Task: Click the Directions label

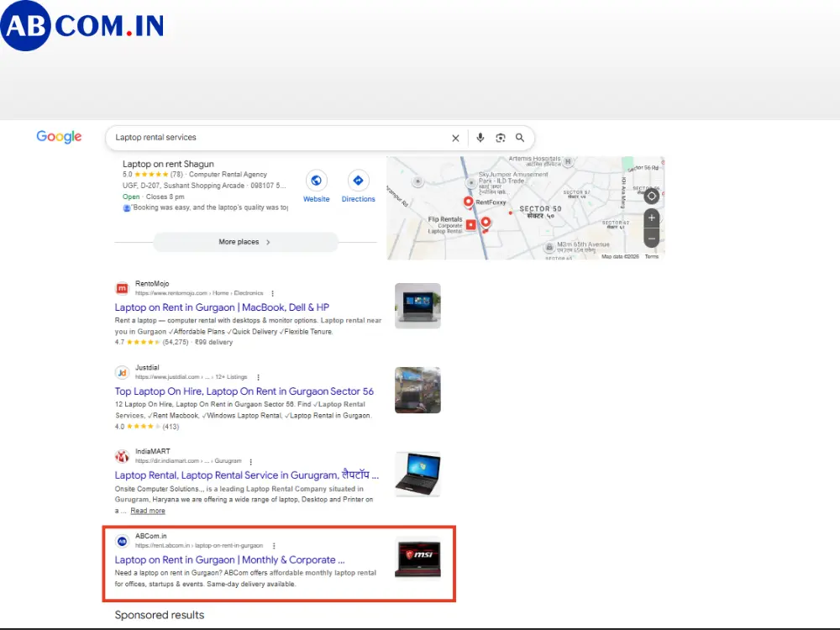Action: 359,199
